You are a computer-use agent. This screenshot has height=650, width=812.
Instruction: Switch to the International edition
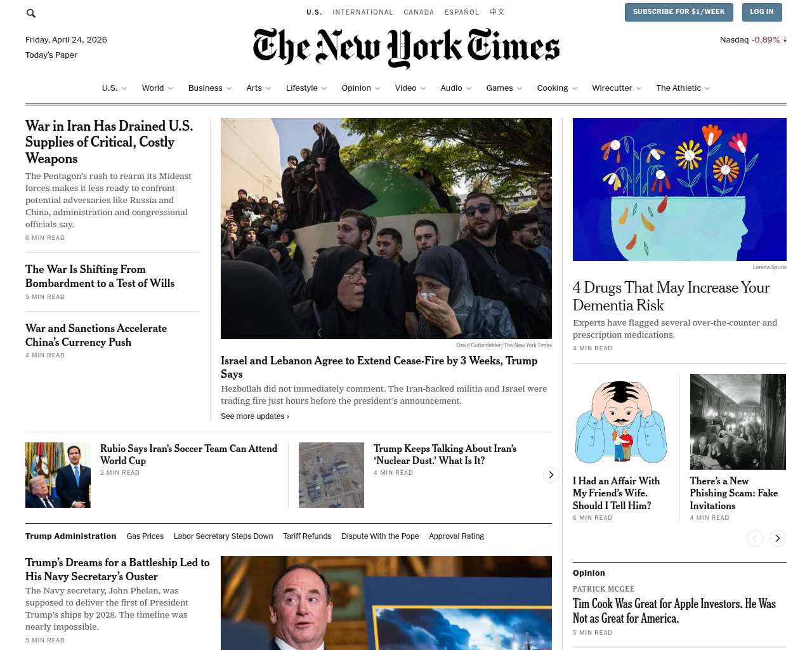363,12
